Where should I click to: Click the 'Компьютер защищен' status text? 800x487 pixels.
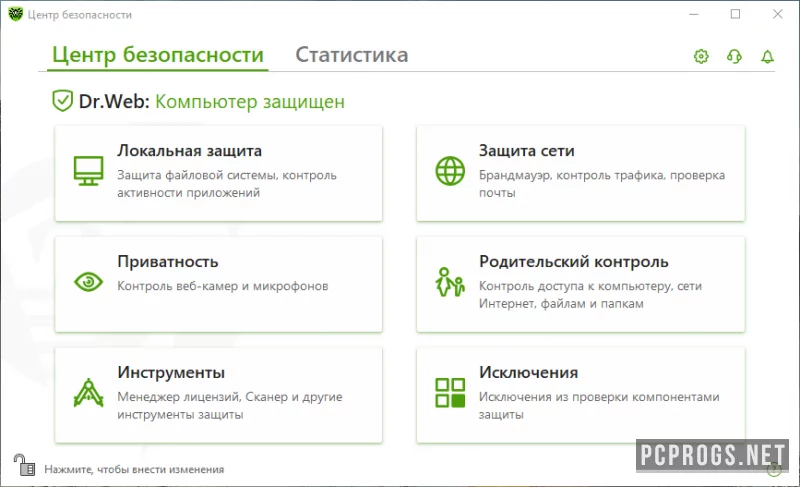point(250,101)
